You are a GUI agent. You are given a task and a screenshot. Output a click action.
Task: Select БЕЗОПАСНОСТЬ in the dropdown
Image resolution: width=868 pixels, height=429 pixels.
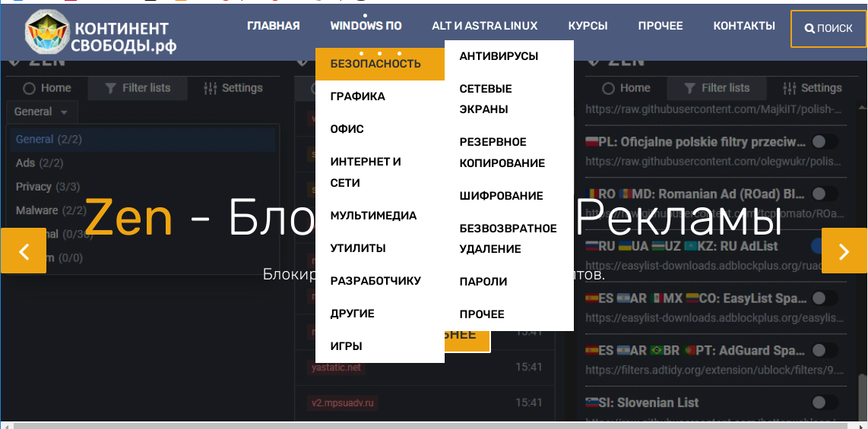(380, 64)
